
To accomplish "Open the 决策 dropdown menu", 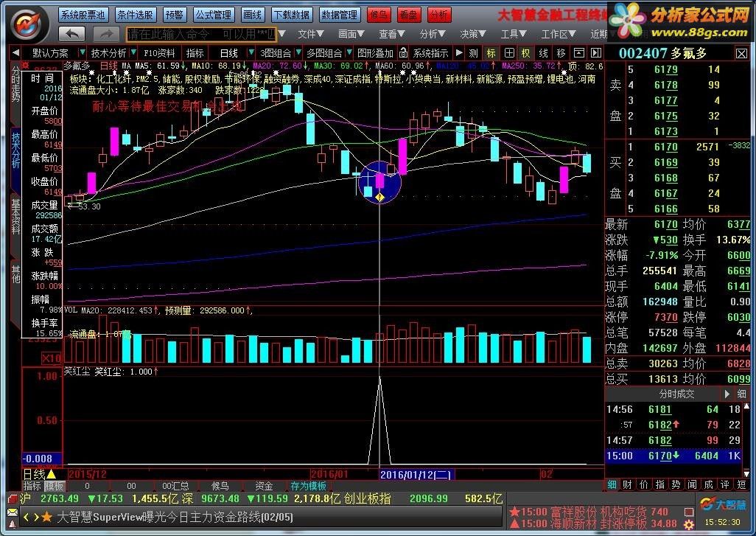I will (x=472, y=34).
